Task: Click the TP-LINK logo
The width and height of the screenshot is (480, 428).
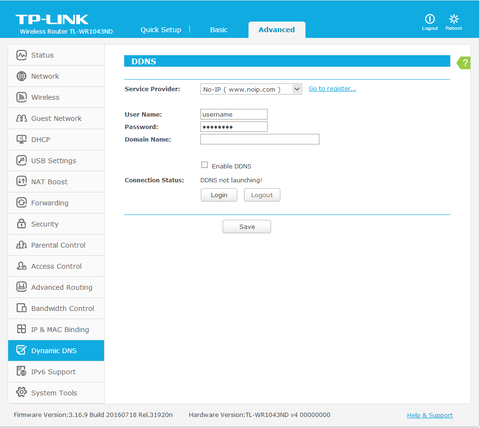Action: pos(52,20)
